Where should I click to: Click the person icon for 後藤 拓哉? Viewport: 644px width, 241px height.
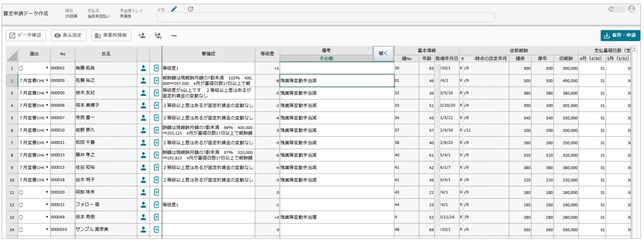[x=143, y=68]
